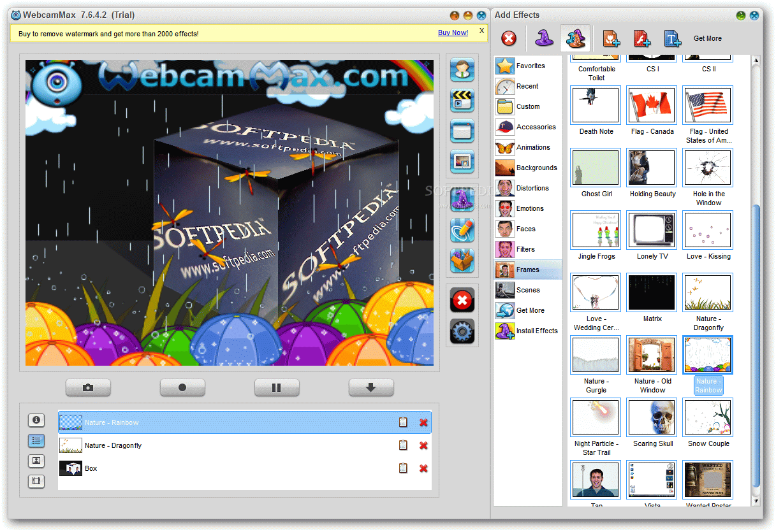The image size is (776, 532).
Task: Select the webcam person source icon
Action: tap(462, 69)
